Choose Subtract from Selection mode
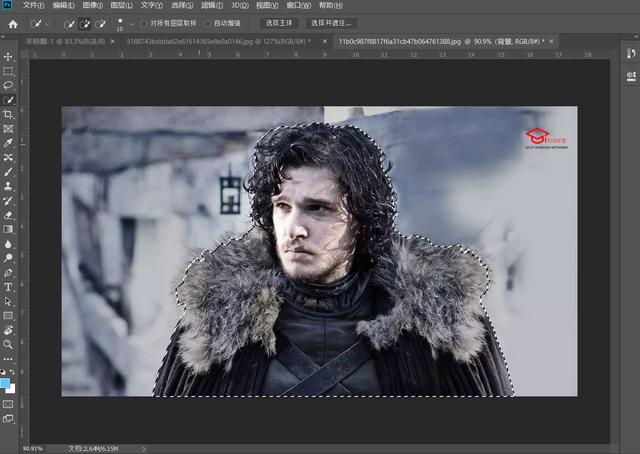Viewport: 640px width, 454px height. 100,24
